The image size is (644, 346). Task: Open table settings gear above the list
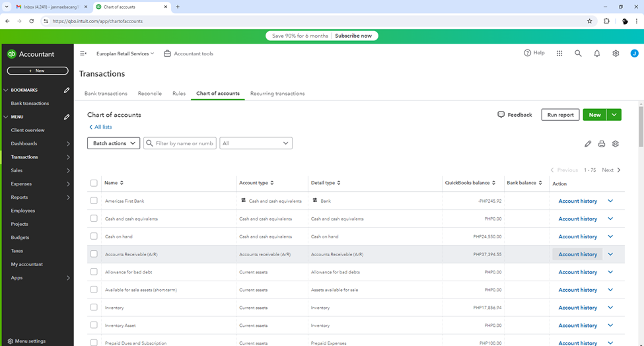(615, 144)
